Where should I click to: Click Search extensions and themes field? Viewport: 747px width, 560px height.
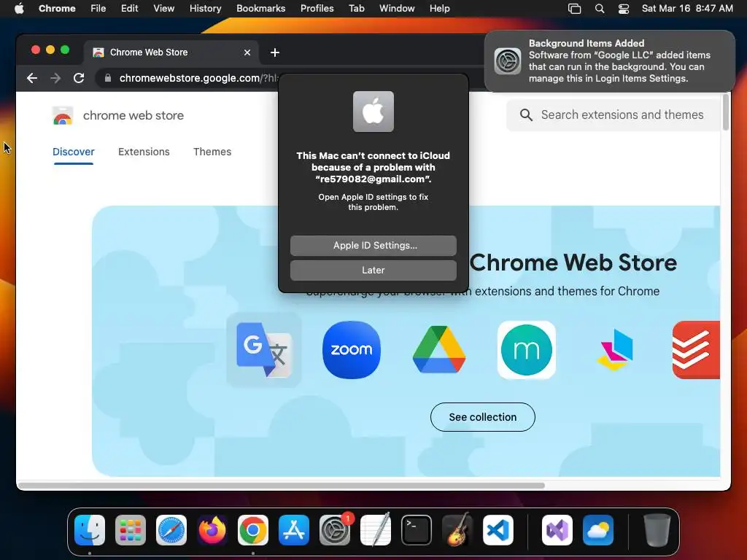click(614, 114)
